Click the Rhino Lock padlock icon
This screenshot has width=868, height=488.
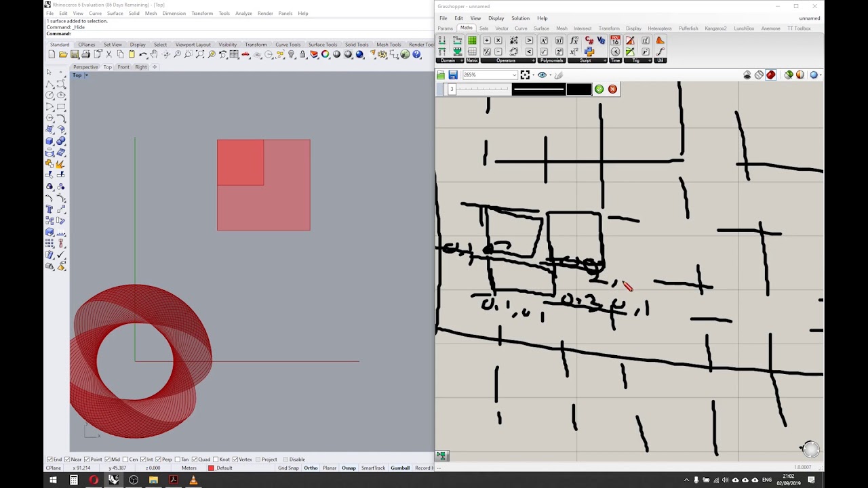302,54
